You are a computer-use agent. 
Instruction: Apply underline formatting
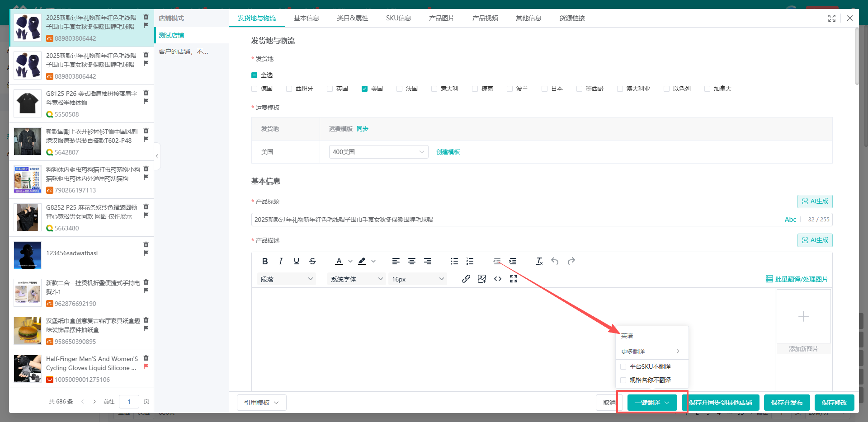[297, 261]
